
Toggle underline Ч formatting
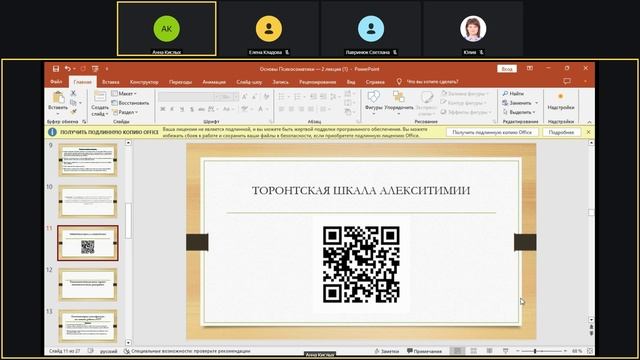pos(182,109)
